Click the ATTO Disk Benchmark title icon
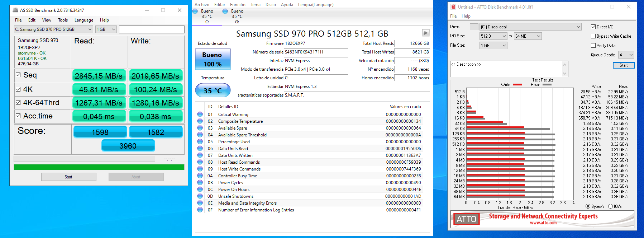 point(453,7)
